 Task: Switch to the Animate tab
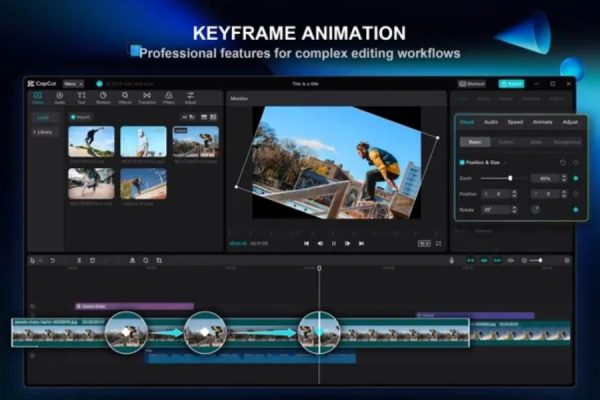[543, 121]
